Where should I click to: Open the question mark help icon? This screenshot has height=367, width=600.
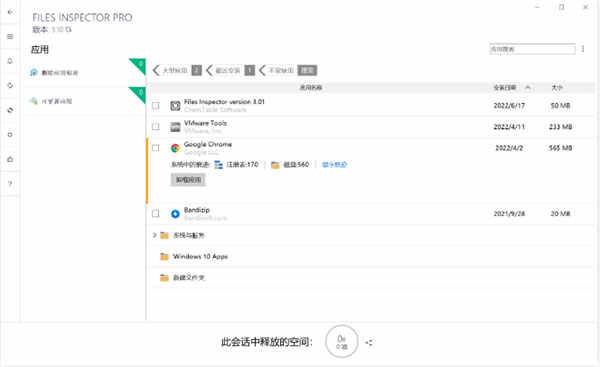click(x=10, y=184)
